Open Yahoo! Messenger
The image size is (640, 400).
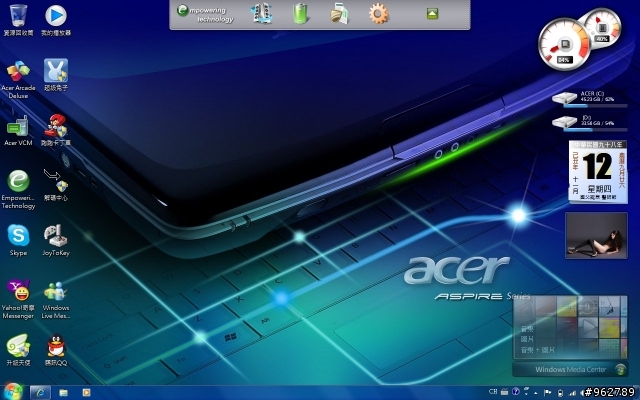(18, 299)
